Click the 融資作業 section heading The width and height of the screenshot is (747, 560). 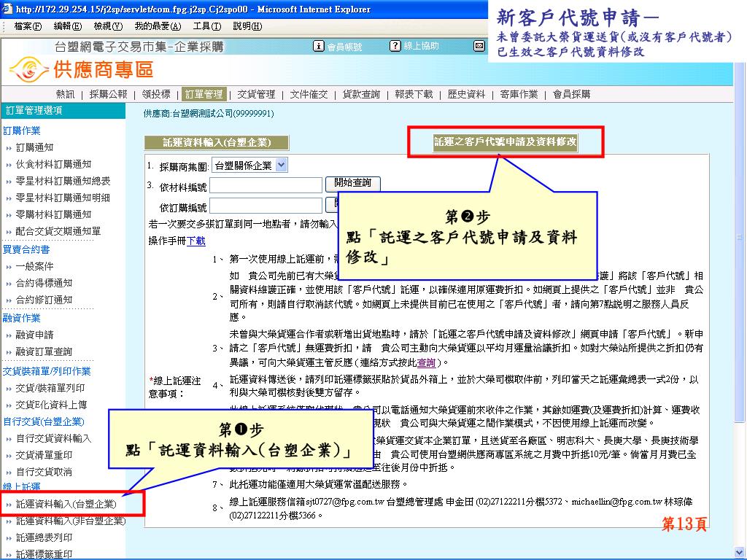[21, 318]
